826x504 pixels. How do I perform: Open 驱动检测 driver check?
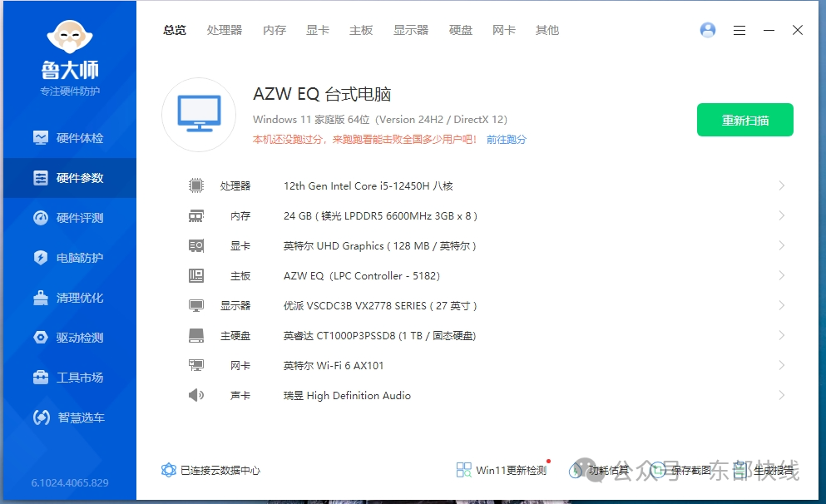70,338
